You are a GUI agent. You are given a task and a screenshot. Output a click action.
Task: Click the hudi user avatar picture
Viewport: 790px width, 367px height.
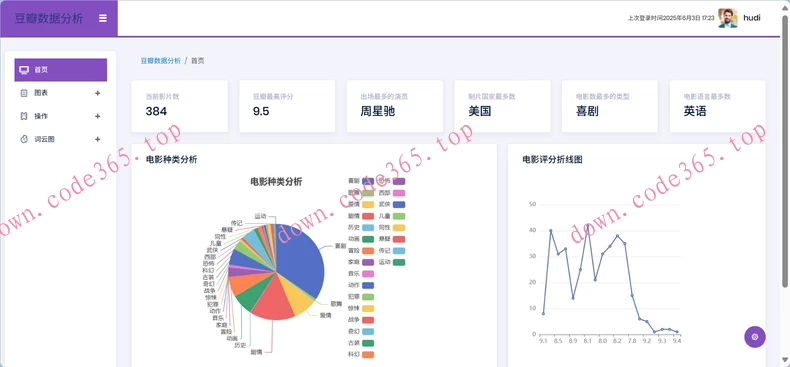click(728, 18)
